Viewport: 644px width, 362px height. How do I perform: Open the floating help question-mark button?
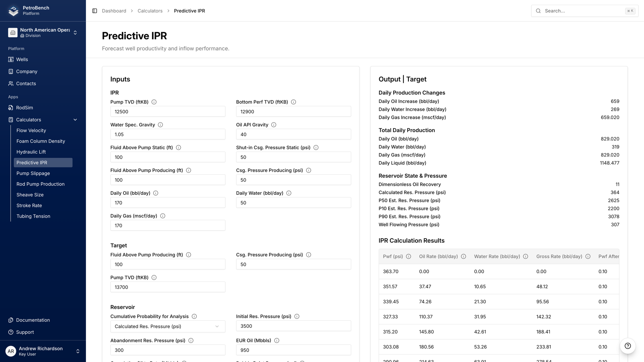[628, 346]
